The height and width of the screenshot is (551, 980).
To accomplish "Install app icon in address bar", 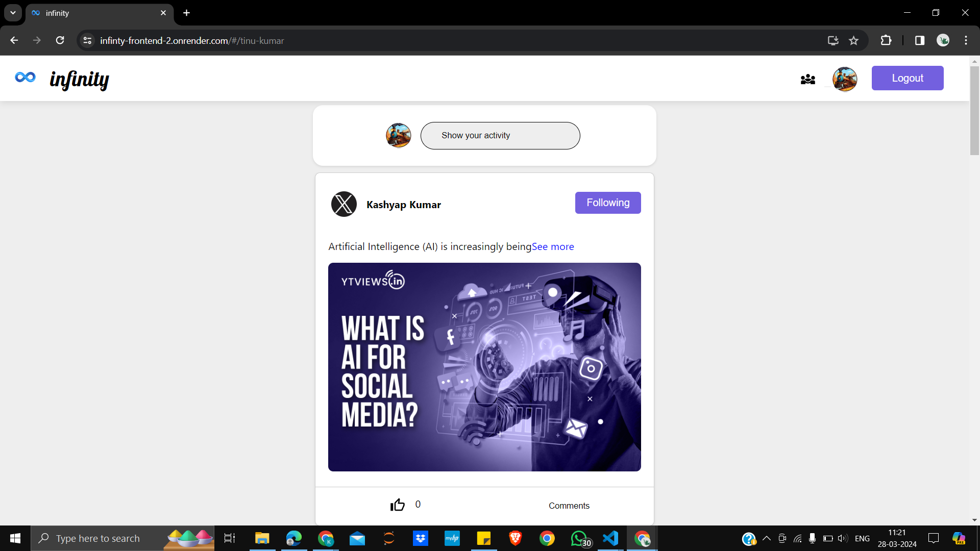I will [x=833, y=40].
